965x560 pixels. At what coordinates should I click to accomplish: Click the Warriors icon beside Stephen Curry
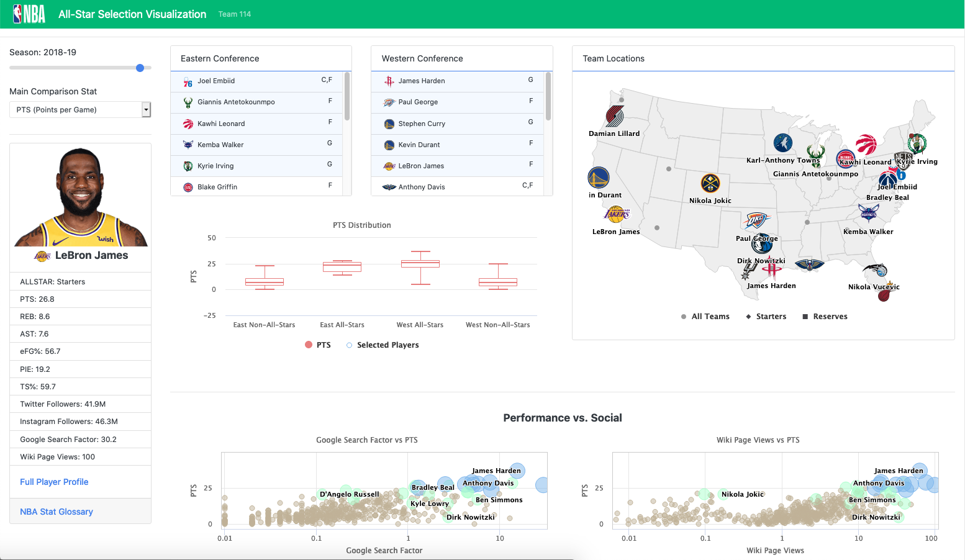(x=389, y=124)
